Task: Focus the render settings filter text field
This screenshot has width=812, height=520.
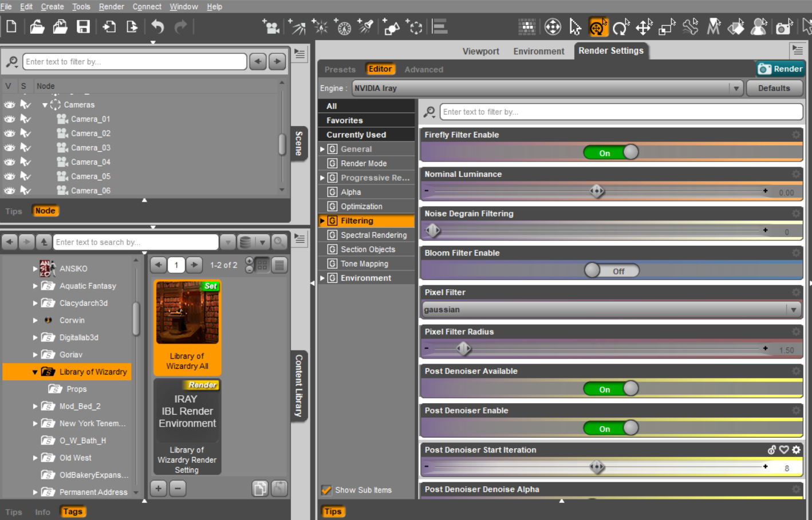Action: [x=620, y=112]
